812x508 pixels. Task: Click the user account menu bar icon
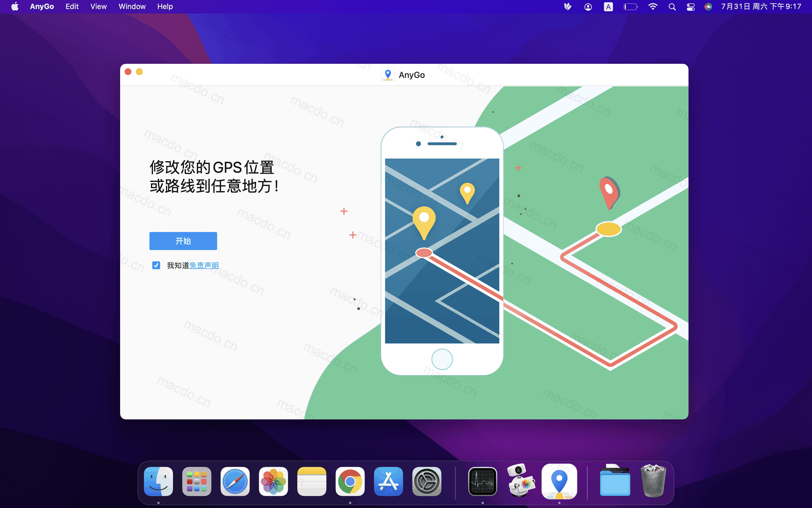tap(588, 7)
